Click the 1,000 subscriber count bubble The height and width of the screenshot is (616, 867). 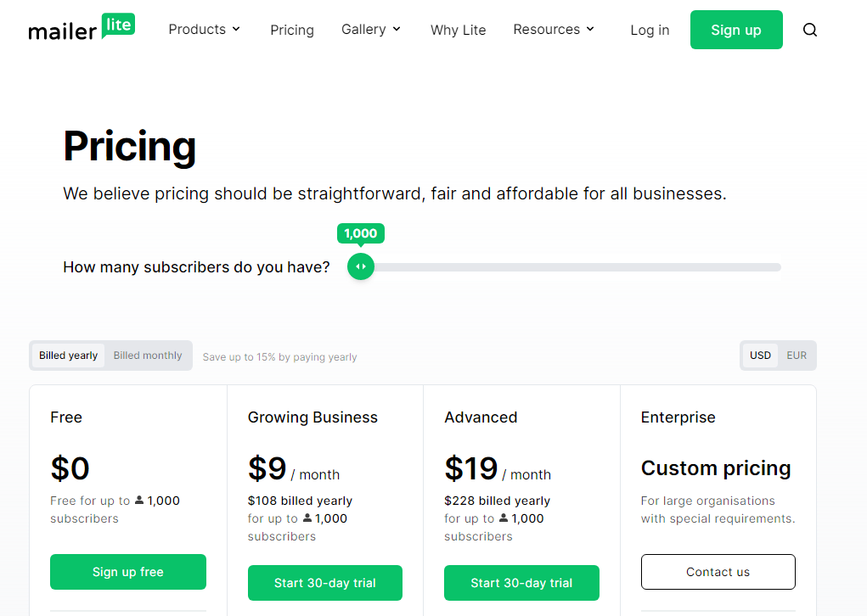click(361, 233)
